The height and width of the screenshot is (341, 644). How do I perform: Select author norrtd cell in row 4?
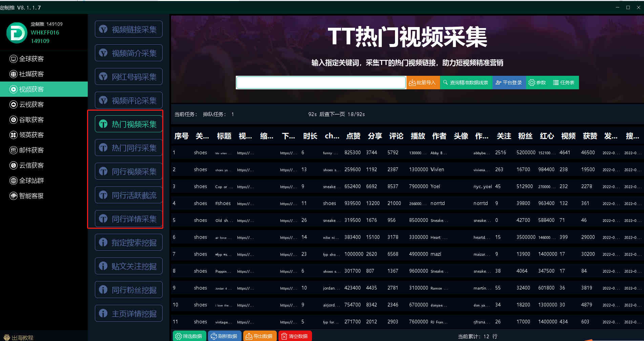coord(438,203)
